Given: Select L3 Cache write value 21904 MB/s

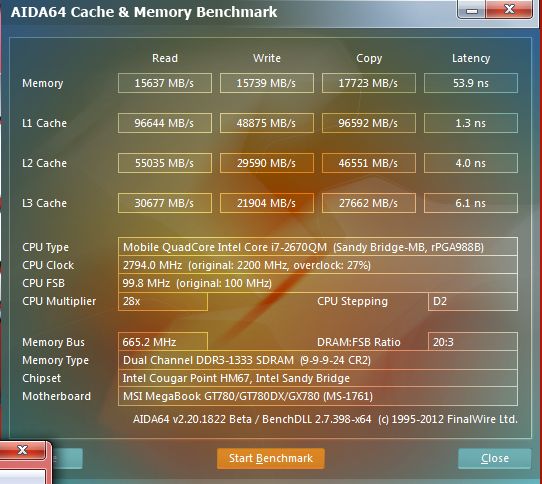Looking at the screenshot, I should click(267, 203).
